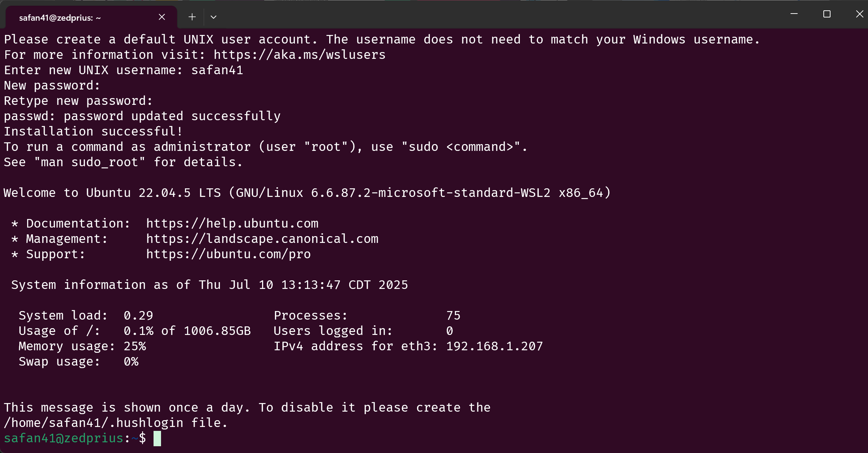
Task: Maximize the terminal window
Action: click(x=827, y=14)
